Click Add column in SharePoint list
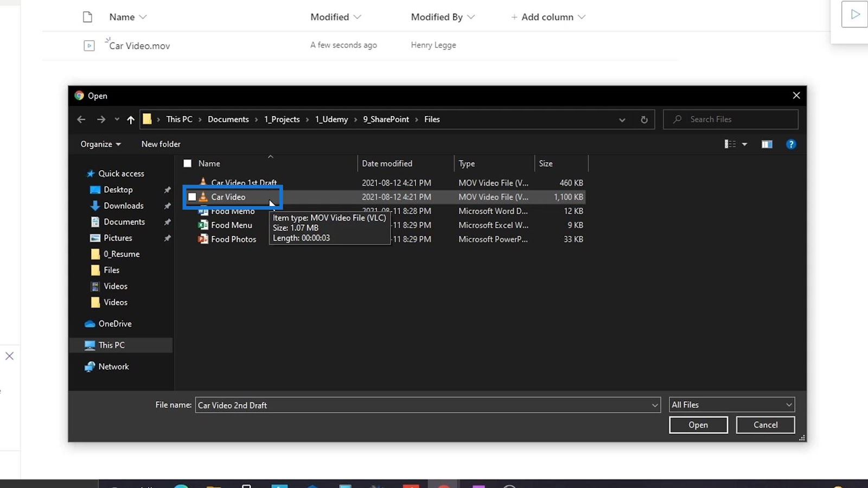 (x=547, y=17)
